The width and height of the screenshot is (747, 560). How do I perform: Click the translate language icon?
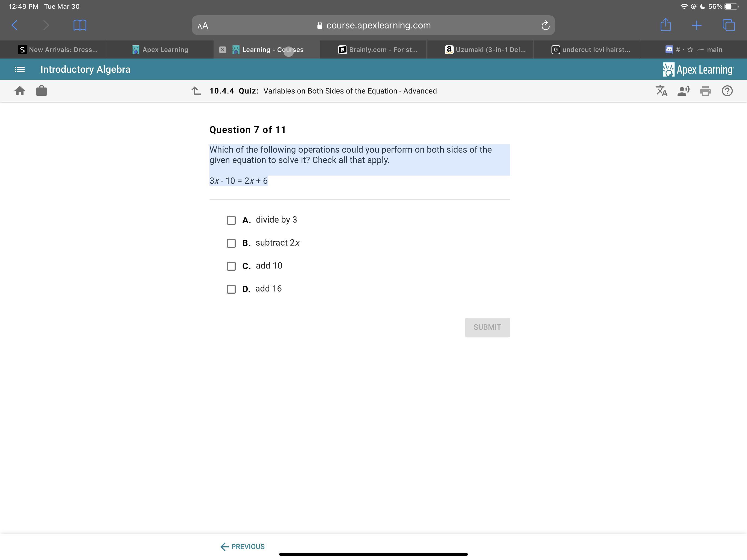click(x=661, y=91)
